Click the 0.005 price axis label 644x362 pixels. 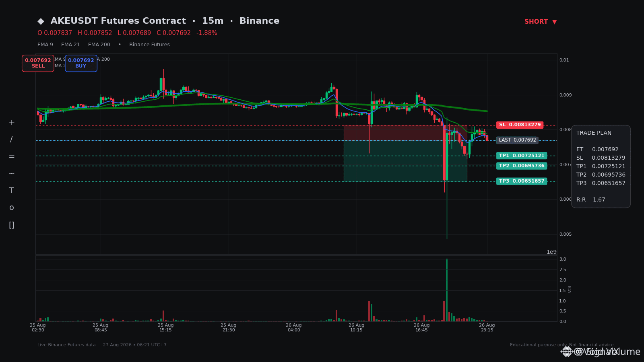(565, 234)
